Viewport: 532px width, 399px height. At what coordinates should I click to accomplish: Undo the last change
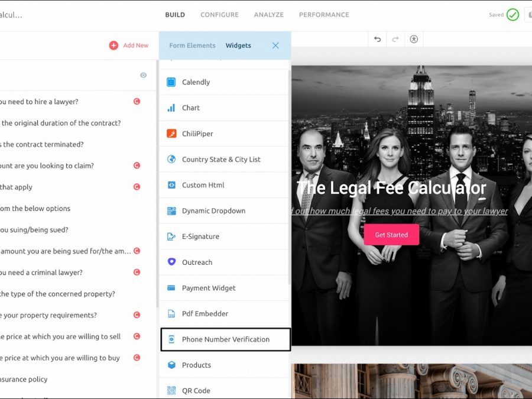point(378,40)
